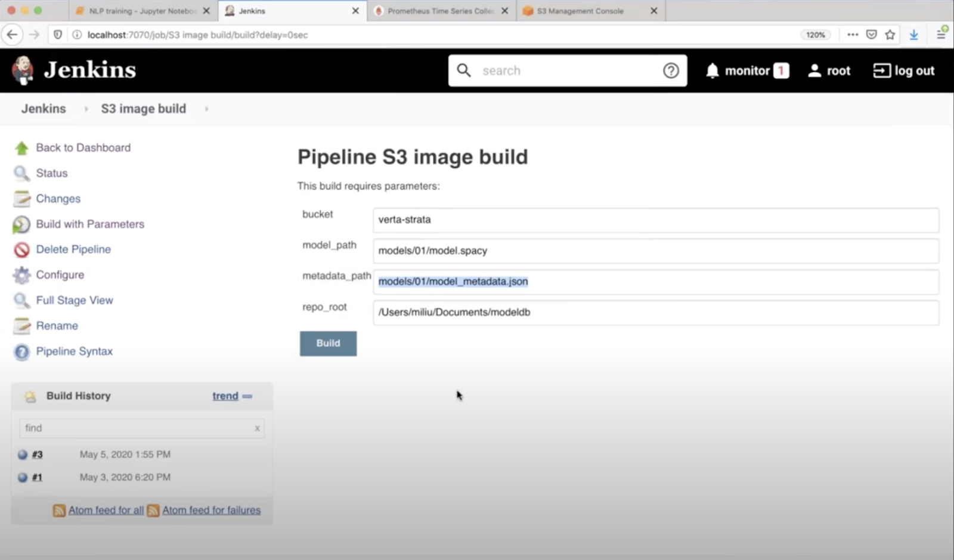954x560 pixels.
Task: Click the bucket parameter text field
Action: 655,220
